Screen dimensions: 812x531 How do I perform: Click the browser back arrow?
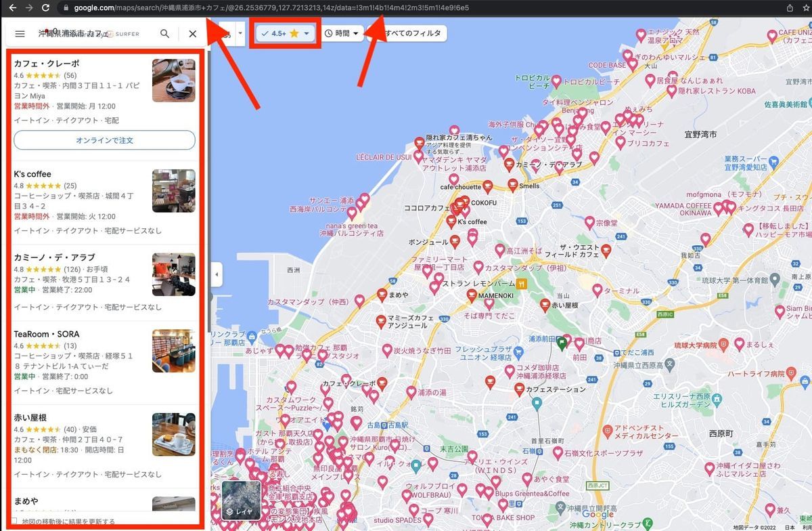coord(12,7)
